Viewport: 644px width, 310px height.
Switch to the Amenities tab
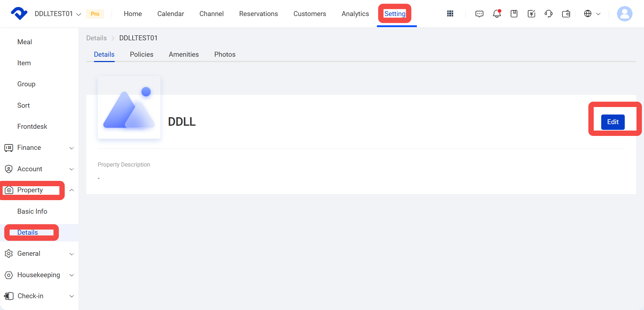pos(184,54)
